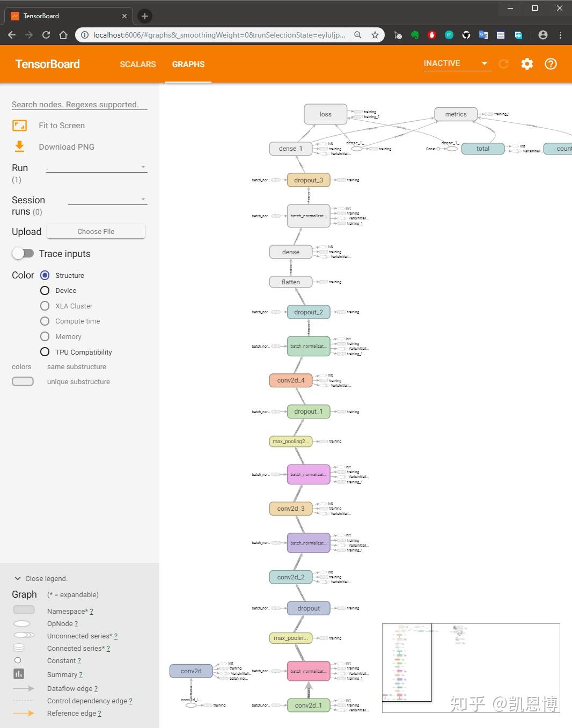Image resolution: width=572 pixels, height=728 pixels.
Task: Select the conv2d_3 graph node
Action: 291,509
